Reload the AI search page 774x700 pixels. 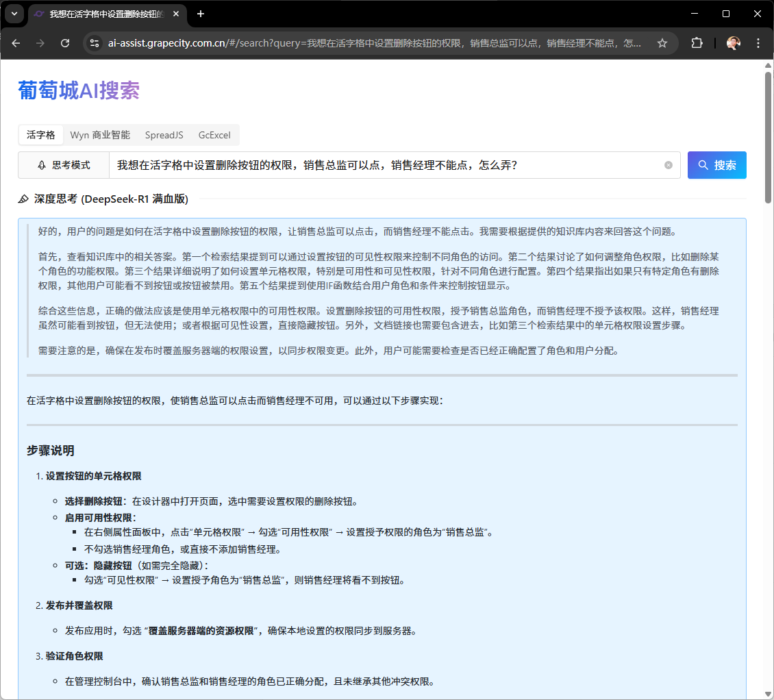coord(65,42)
